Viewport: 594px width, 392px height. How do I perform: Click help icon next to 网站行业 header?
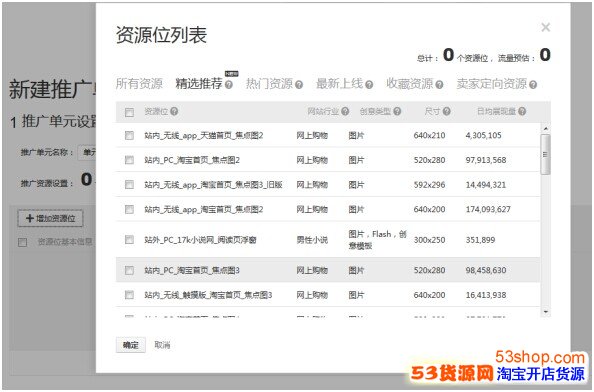click(x=345, y=111)
